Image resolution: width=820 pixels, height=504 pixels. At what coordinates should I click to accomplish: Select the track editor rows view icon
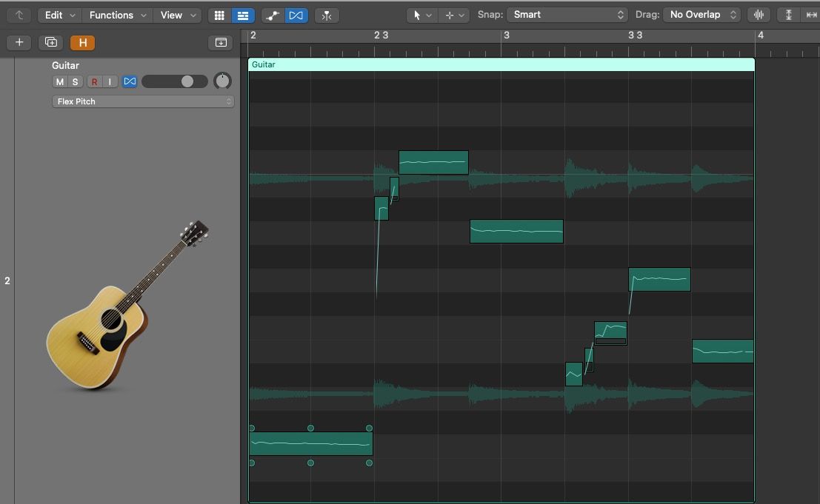(x=243, y=15)
